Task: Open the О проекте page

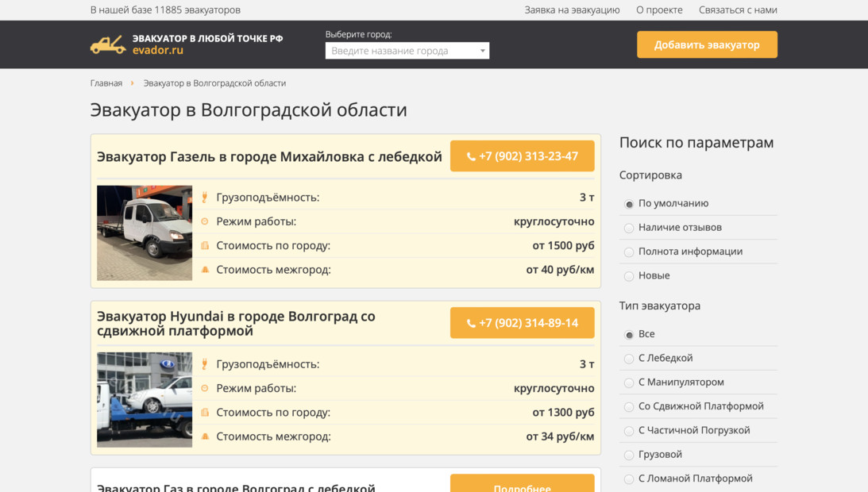Action: coord(659,10)
